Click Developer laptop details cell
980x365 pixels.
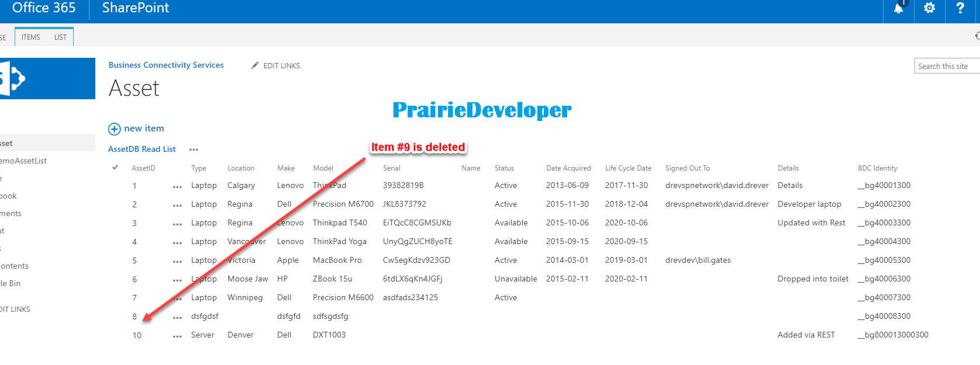[x=810, y=204]
